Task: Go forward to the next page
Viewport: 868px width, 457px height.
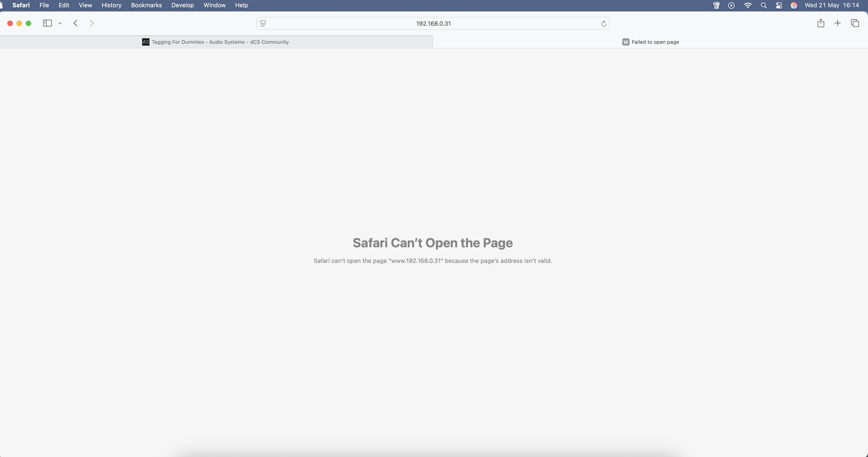Action: [x=92, y=23]
